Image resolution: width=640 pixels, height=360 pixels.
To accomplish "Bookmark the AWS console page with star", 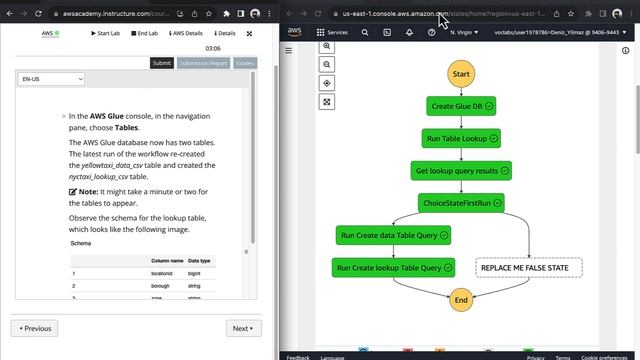I will coord(571,13).
